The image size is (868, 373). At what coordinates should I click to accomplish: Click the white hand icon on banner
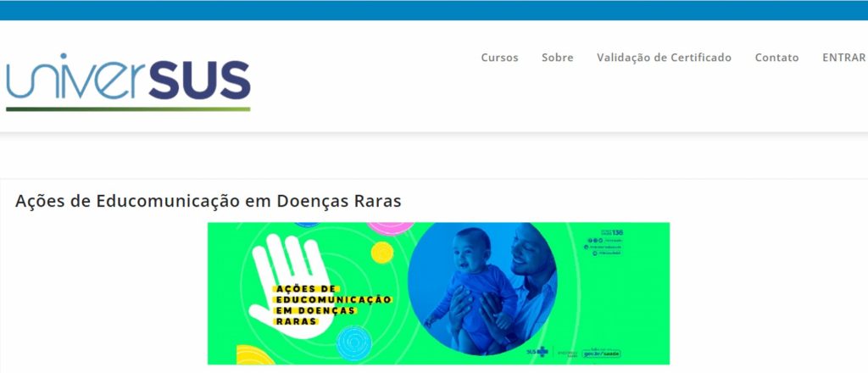tap(291, 285)
